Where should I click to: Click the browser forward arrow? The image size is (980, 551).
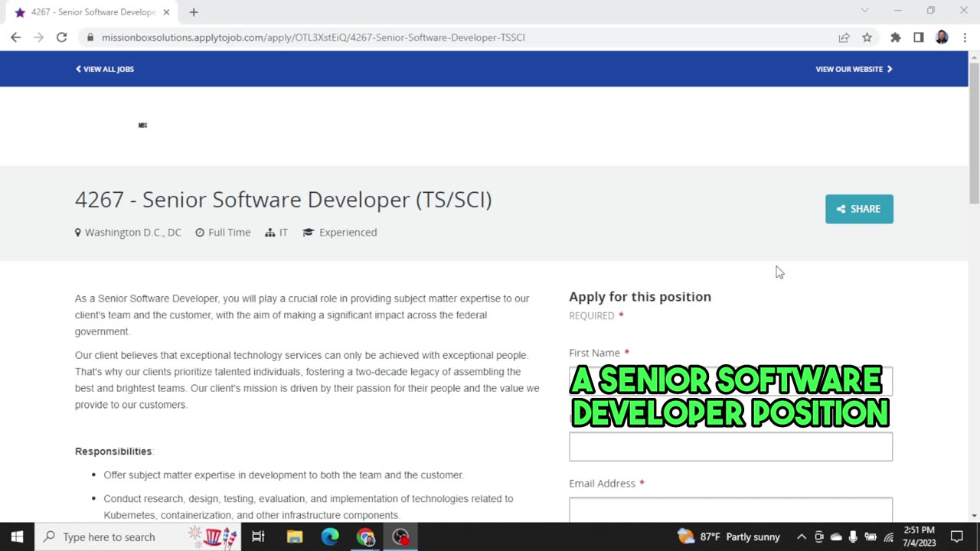[x=38, y=37]
